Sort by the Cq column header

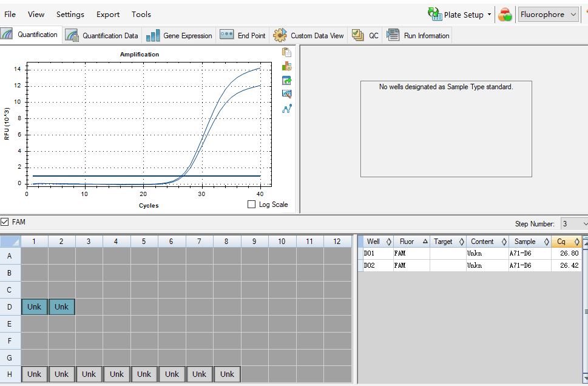click(566, 242)
